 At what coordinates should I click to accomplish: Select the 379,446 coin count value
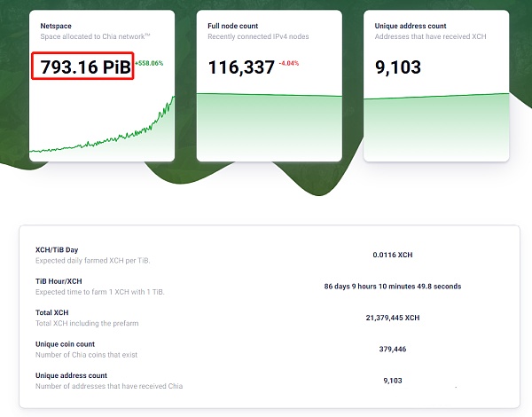392,349
